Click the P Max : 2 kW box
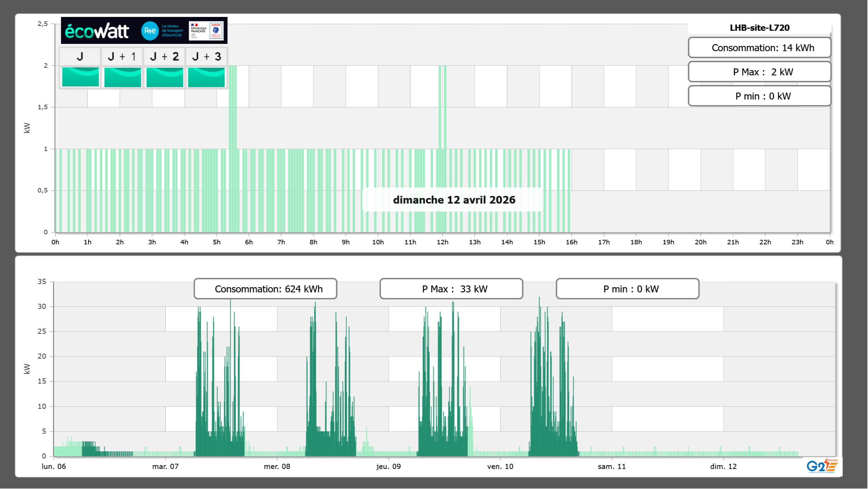 pos(759,72)
